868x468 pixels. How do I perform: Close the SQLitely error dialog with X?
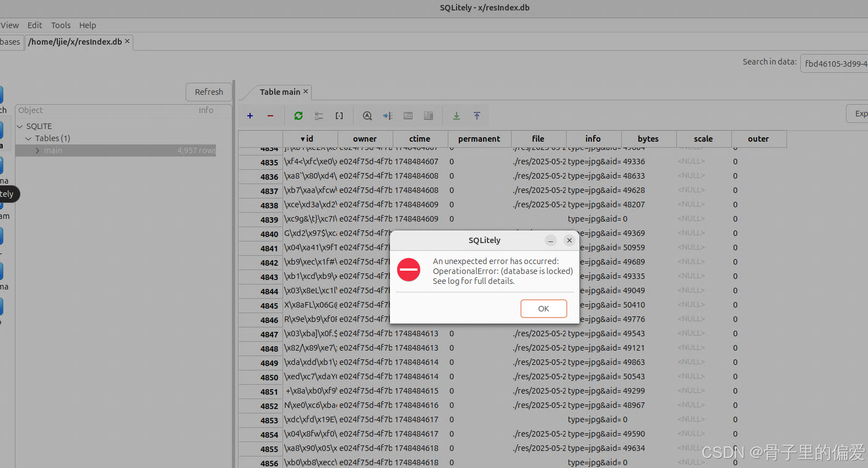(x=569, y=240)
